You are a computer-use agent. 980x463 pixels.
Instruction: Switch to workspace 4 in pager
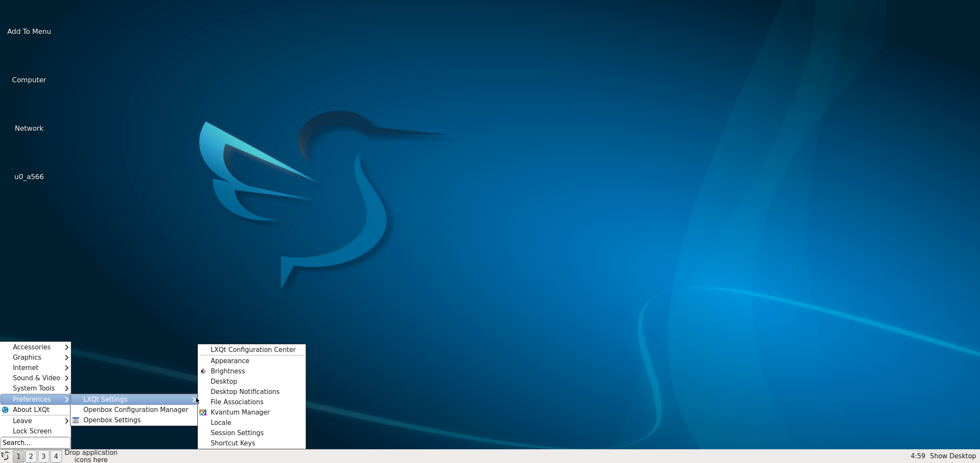[x=56, y=456]
